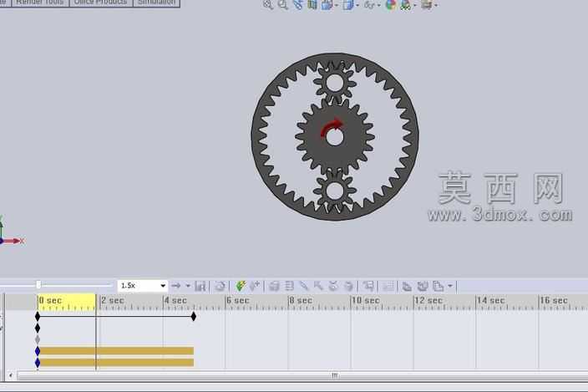The image size is (588, 392).
Task: Open the Animation Wizard icon
Action: tap(220, 286)
